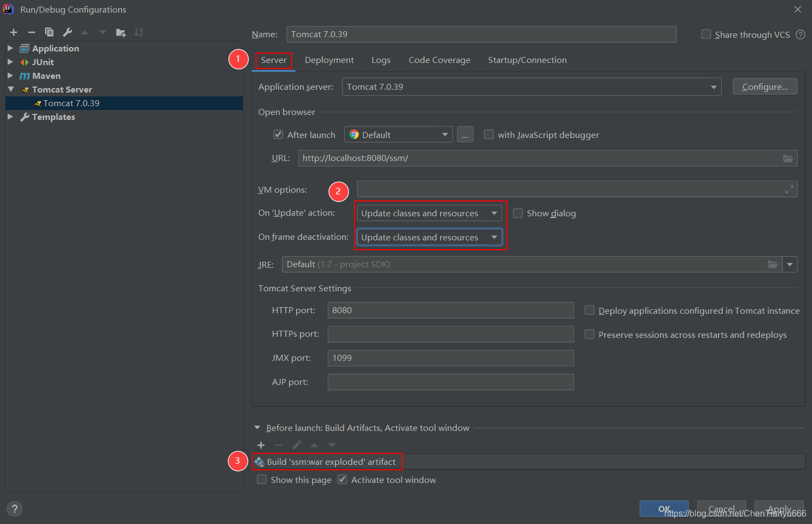Open the Application server dropdown

[532, 87]
